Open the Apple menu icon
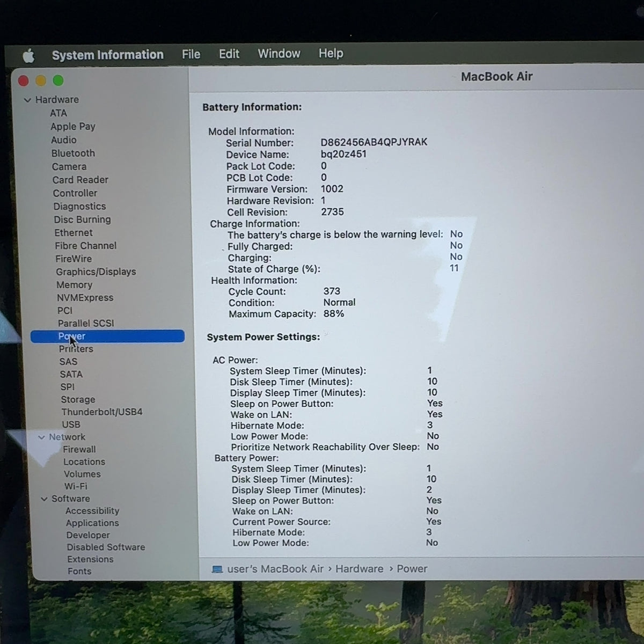The height and width of the screenshot is (644, 644). point(29,55)
